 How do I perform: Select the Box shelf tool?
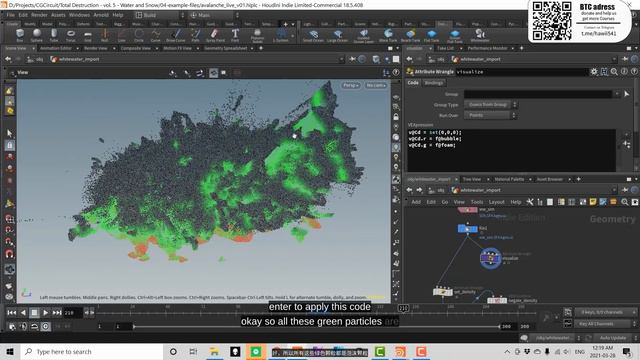coord(20,36)
